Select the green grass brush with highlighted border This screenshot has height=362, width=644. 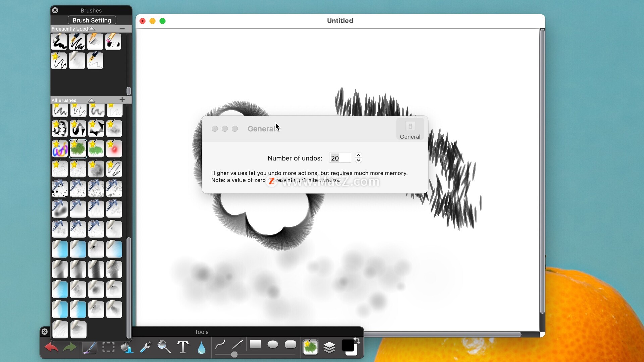[x=78, y=149]
